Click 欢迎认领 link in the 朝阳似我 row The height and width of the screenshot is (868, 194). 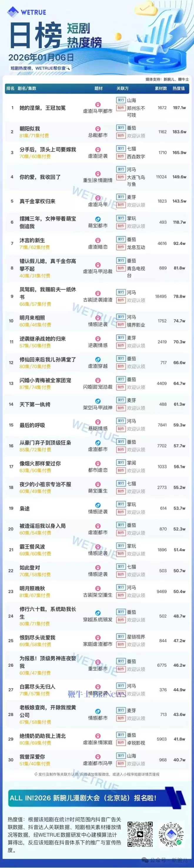[136, 136]
